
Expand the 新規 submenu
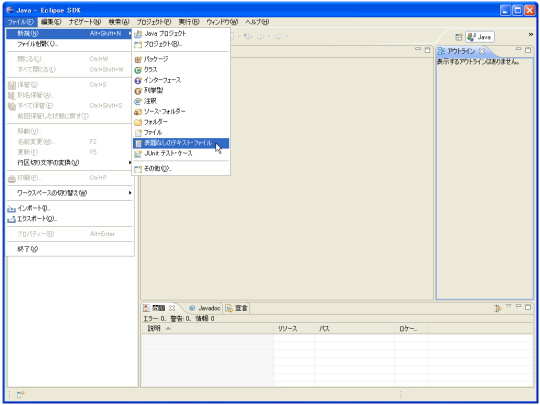click(70, 33)
